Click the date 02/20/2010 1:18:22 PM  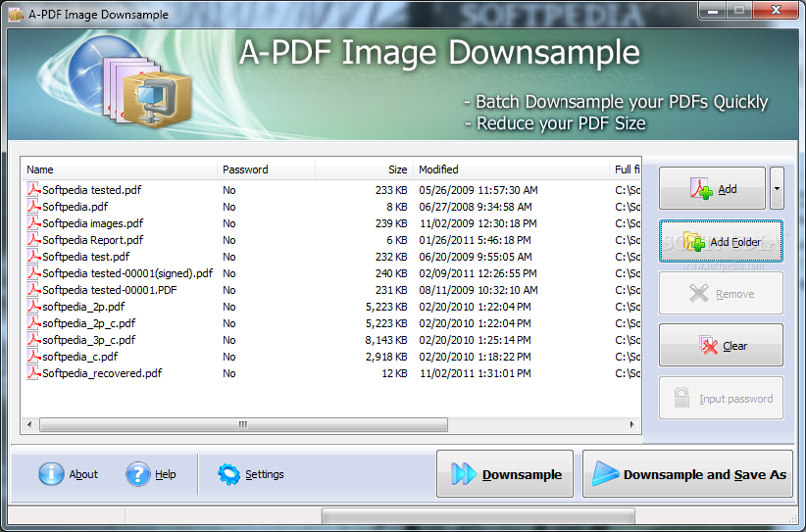point(475,357)
